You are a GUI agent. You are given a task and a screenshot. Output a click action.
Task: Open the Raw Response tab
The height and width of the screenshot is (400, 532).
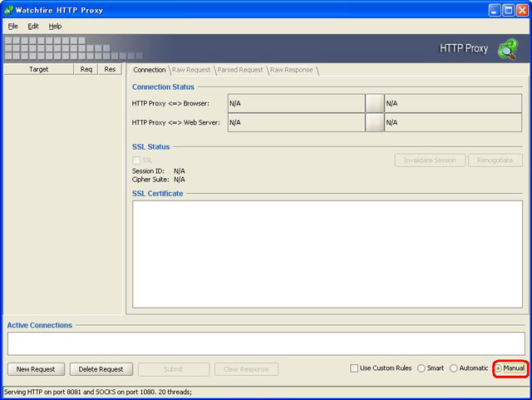[x=292, y=70]
